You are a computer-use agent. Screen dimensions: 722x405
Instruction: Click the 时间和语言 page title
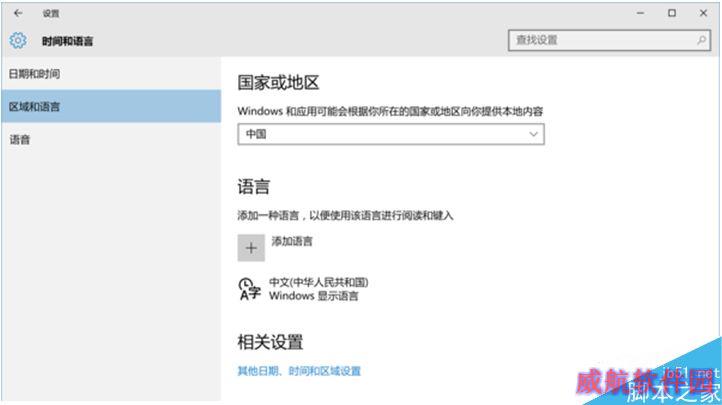point(67,41)
